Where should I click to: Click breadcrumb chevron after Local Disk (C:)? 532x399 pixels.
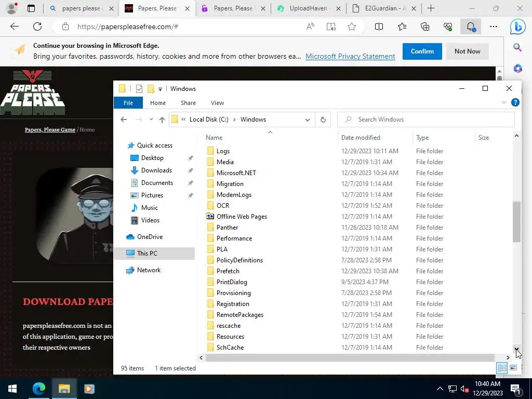click(x=234, y=119)
